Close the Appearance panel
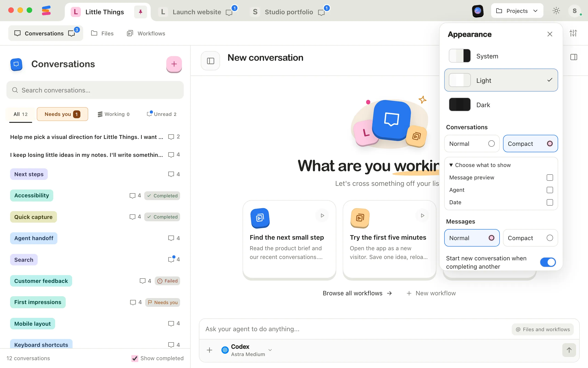This screenshot has height=368, width=588. coord(550,34)
